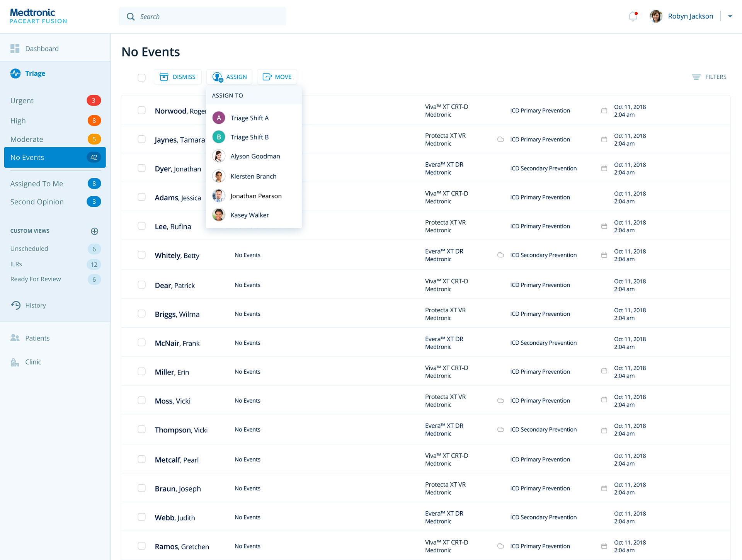The width and height of the screenshot is (742, 560).
Task: Click folder icon in Jaynes, Tamara row
Action: 500,139
